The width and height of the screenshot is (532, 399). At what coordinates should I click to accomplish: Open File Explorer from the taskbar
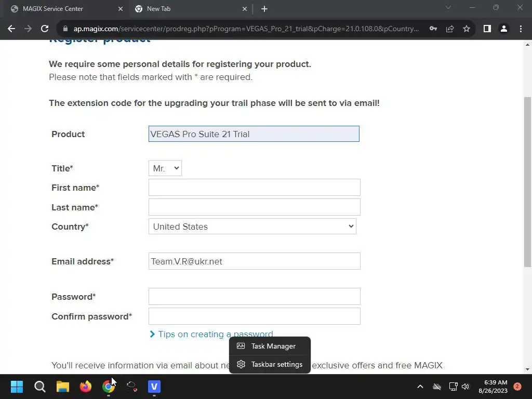[63, 387]
